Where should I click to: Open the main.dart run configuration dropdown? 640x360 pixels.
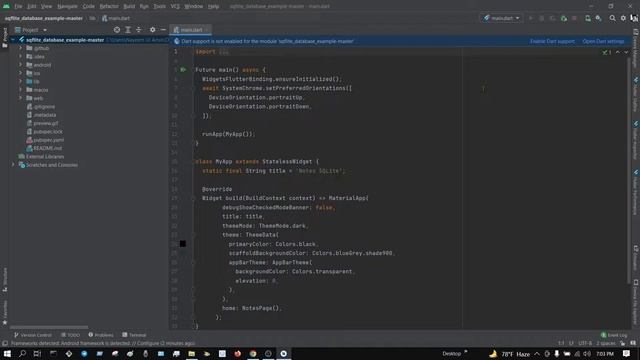click(502, 18)
